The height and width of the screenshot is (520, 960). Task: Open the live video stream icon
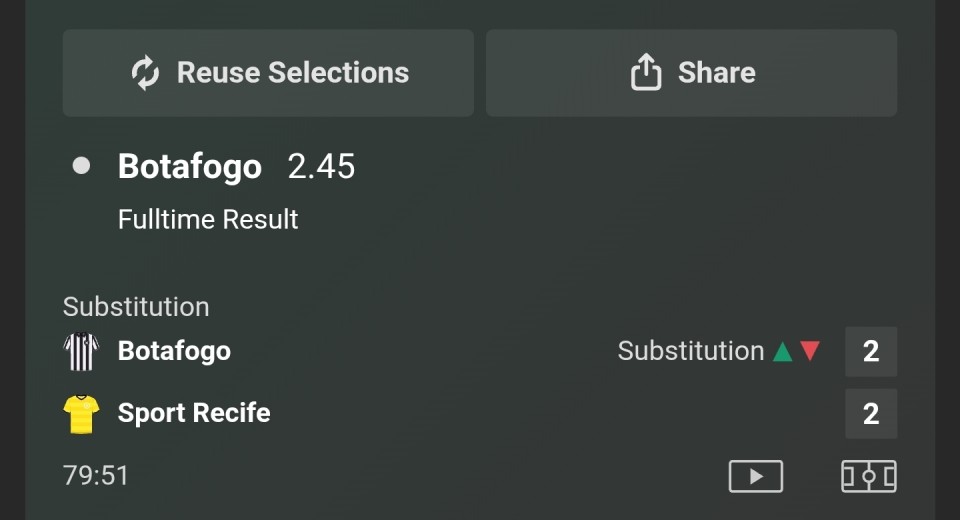click(x=755, y=476)
